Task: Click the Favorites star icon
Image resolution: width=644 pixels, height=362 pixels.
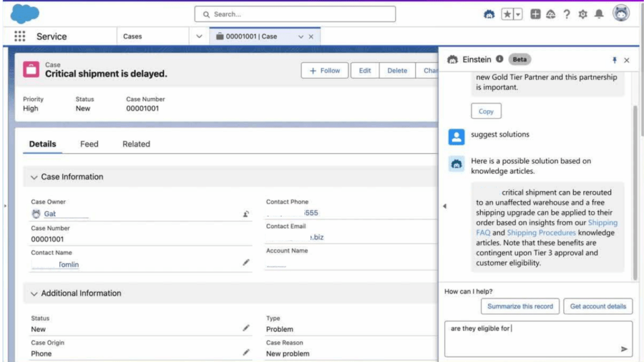Action: (508, 14)
